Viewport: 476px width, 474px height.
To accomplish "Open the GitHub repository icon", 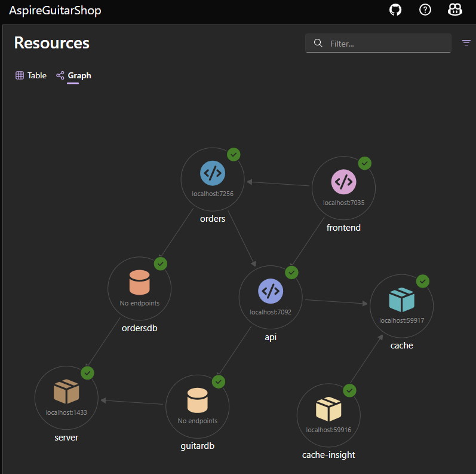I will 395,10.
